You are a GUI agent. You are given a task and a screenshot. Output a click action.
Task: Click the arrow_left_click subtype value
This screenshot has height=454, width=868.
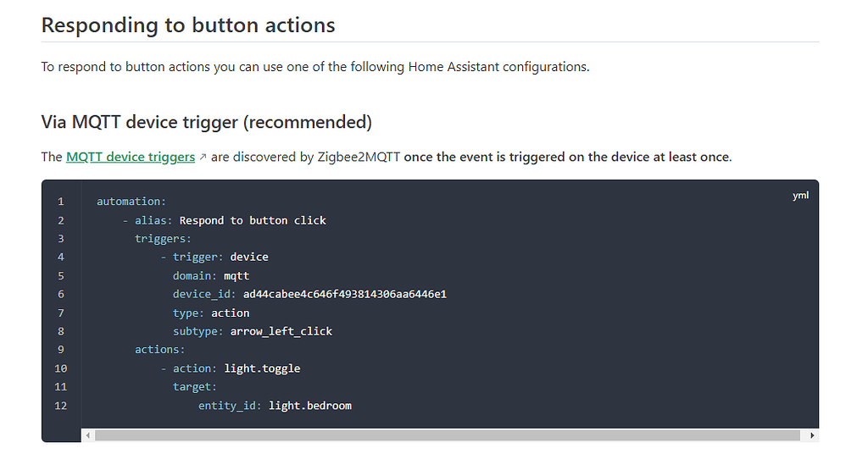click(x=281, y=331)
